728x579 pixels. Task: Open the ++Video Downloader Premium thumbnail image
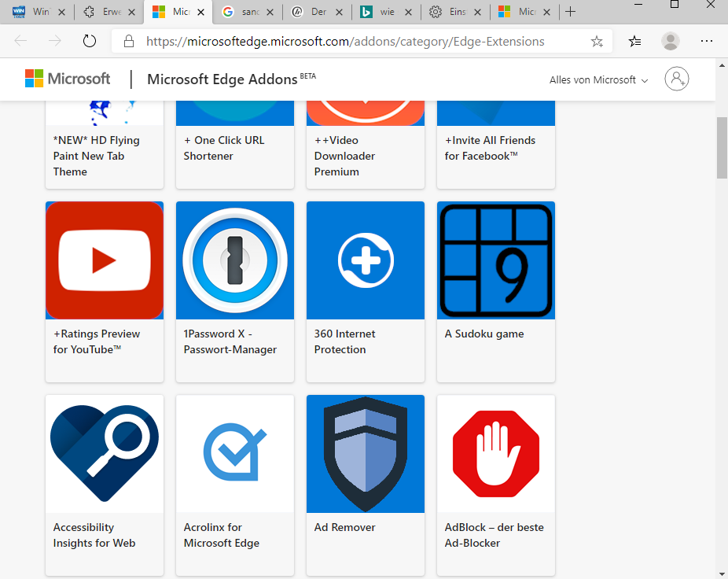pyautogui.click(x=366, y=113)
